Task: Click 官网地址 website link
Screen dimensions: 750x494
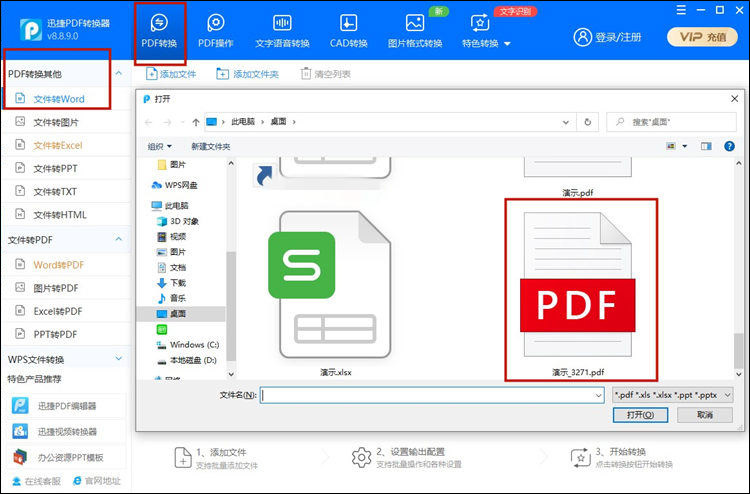Action: click(x=97, y=481)
